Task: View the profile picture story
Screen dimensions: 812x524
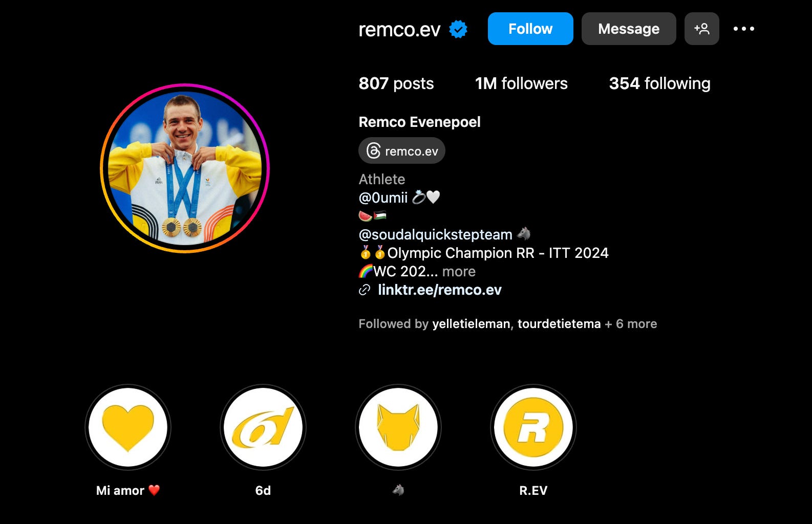Action: 185,168
